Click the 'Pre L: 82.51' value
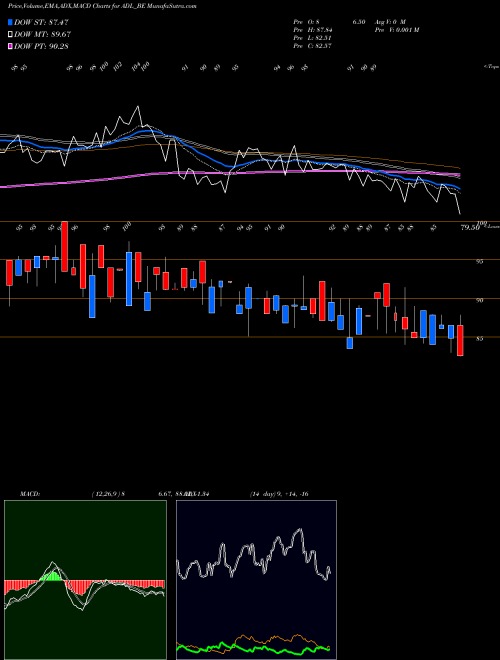 point(312,38)
